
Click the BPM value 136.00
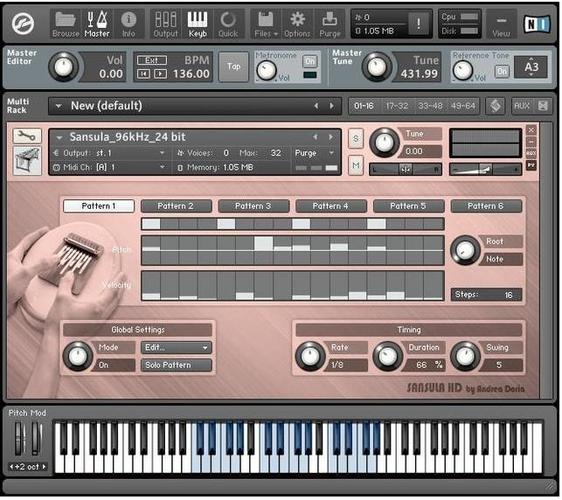click(191, 74)
